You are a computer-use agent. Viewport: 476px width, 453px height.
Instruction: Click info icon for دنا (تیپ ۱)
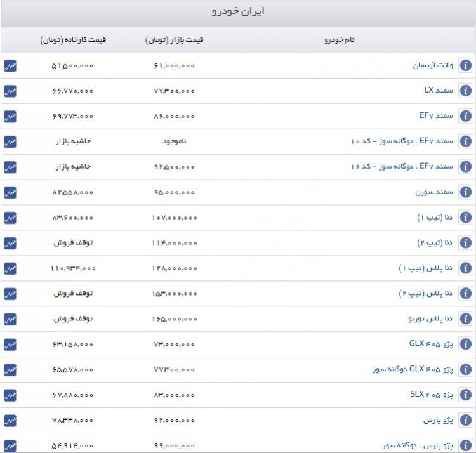(465, 218)
